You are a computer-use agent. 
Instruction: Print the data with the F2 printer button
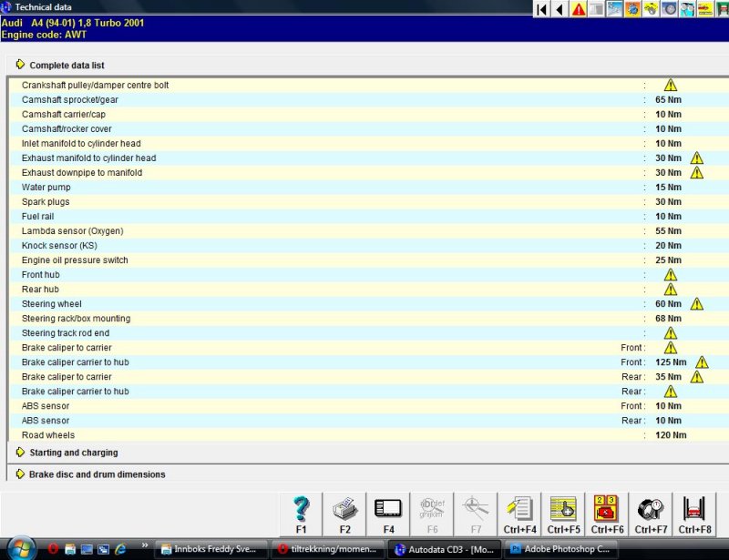345,514
